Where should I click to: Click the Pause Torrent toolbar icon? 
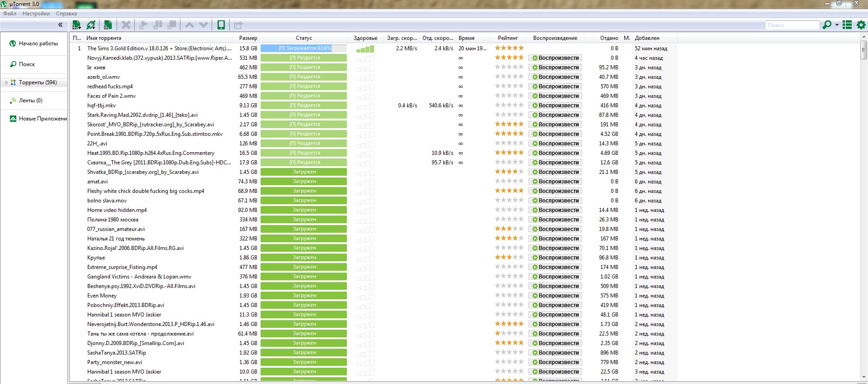click(x=157, y=25)
